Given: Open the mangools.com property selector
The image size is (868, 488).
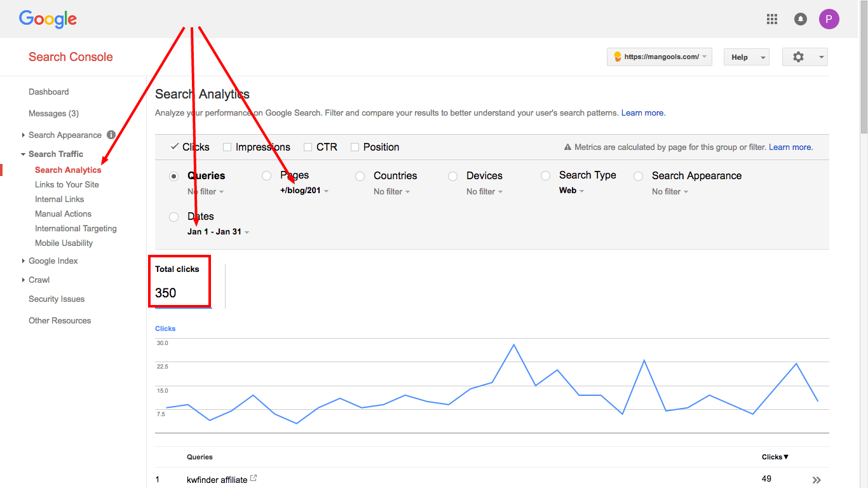Looking at the screenshot, I should tap(659, 57).
